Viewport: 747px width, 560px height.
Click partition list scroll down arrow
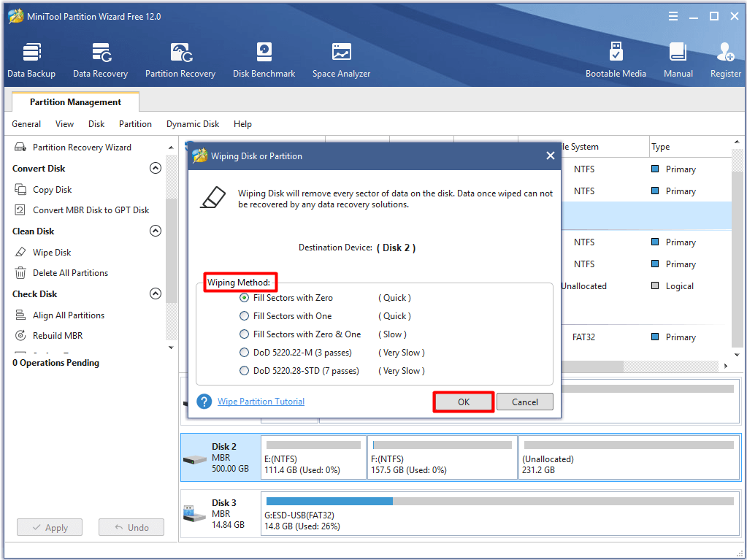[737, 355]
